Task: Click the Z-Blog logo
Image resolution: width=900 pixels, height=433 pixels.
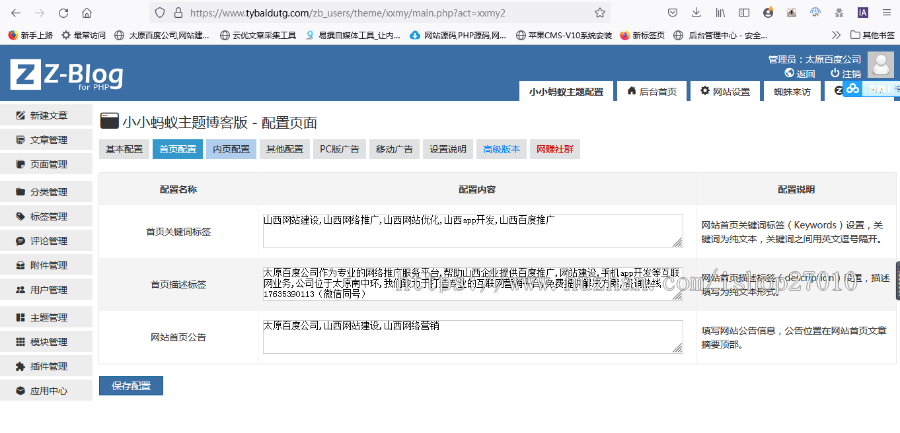Action: click(67, 75)
